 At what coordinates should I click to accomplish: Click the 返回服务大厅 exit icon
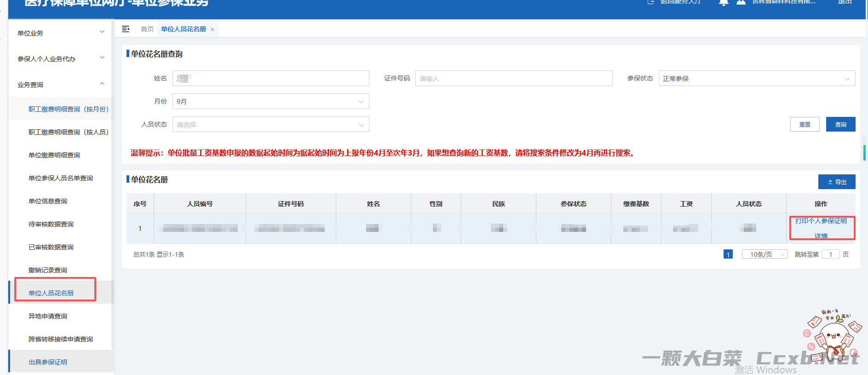coord(650,2)
